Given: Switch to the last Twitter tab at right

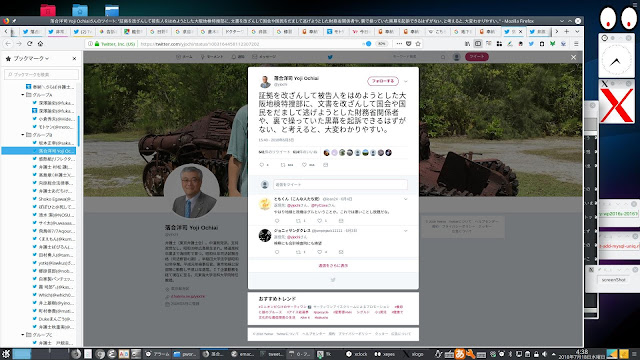Looking at the screenshot, I should point(538,31).
